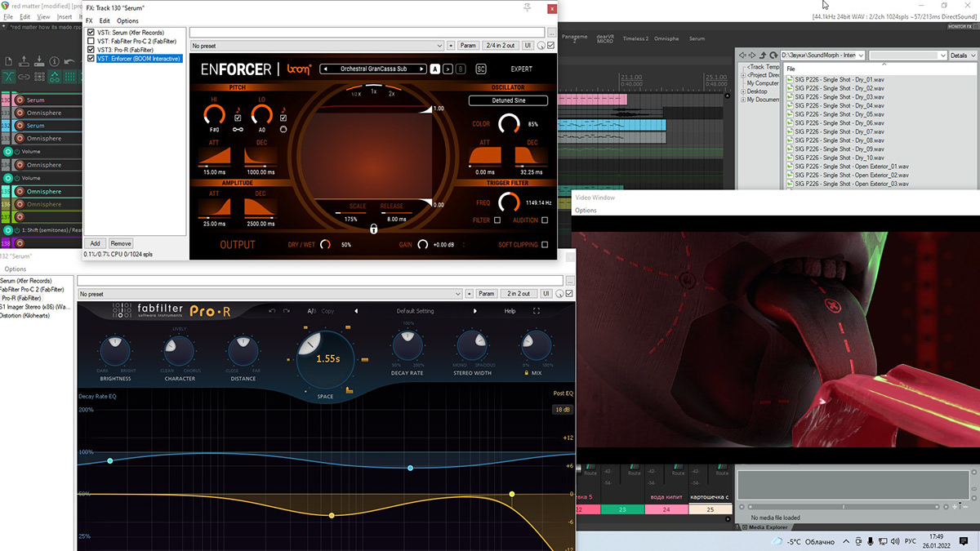Open FX window Edit menu

(x=105, y=20)
